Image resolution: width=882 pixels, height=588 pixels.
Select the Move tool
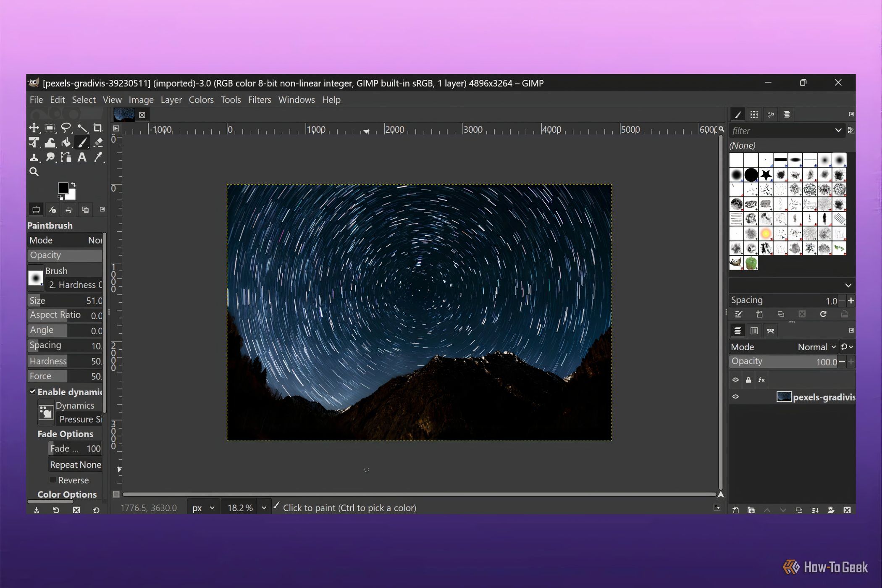pos(34,128)
